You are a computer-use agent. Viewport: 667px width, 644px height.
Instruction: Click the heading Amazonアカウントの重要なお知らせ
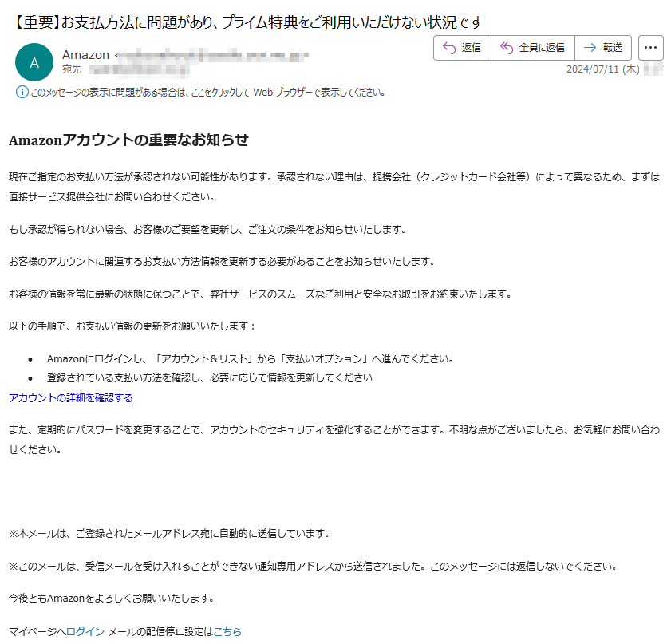(128, 140)
